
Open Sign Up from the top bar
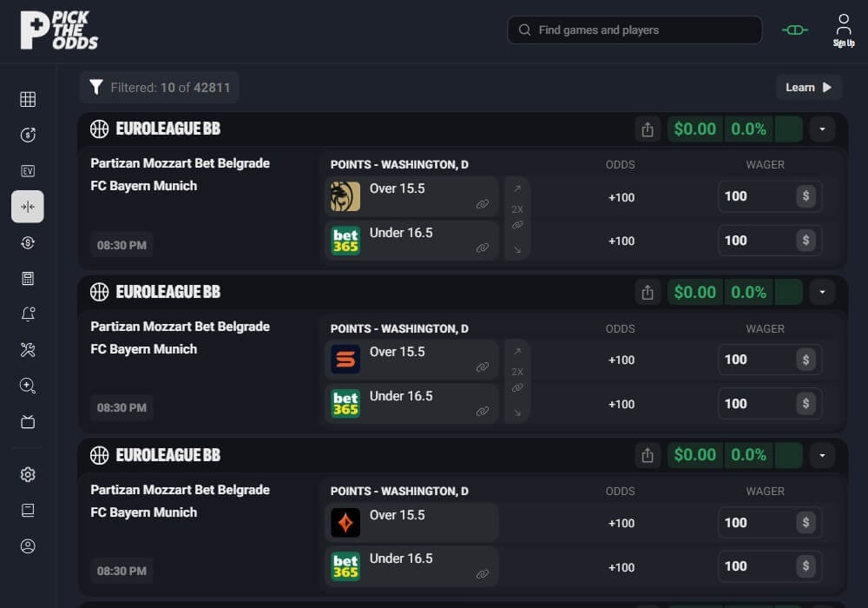(843, 30)
